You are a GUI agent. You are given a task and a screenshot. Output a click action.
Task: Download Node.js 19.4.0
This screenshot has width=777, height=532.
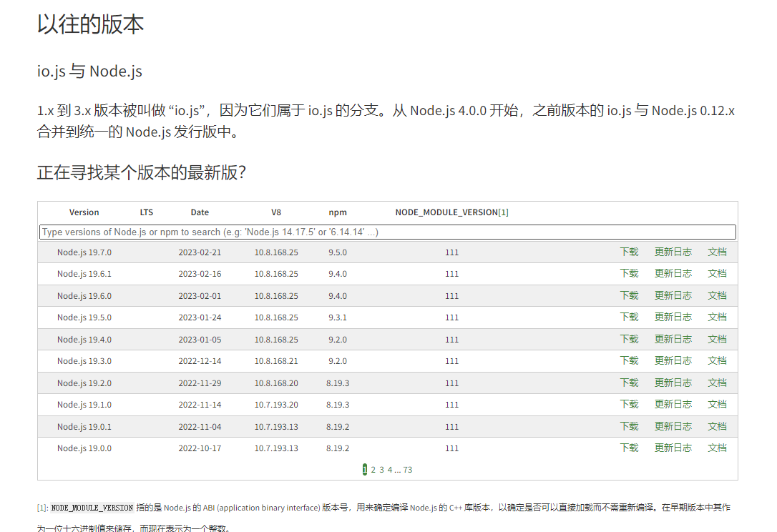pos(630,339)
